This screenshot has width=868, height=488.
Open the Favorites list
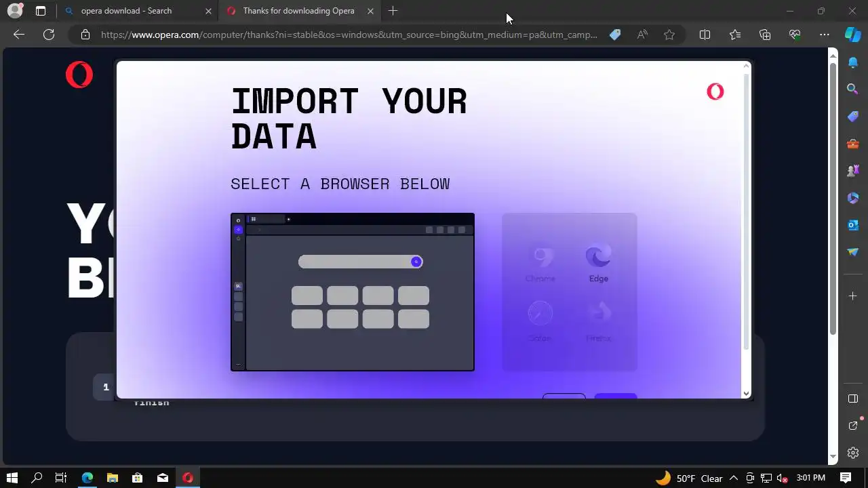coord(735,35)
